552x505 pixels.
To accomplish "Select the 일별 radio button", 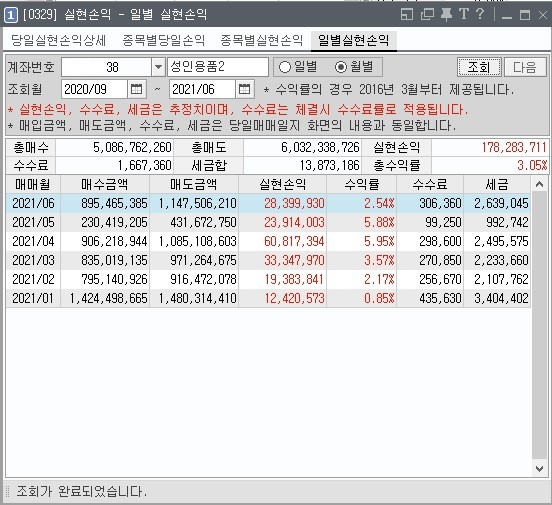I will click(x=284, y=67).
